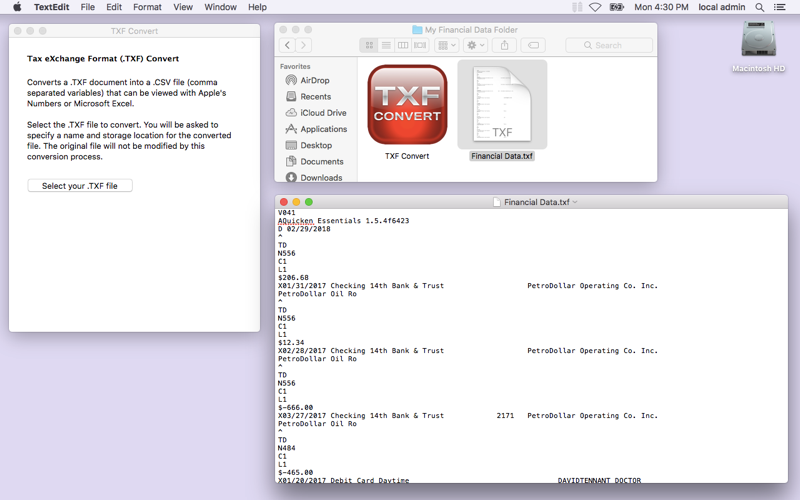The image size is (800, 500).
Task: Click the $-465.00 line in the document
Action: click(295, 472)
